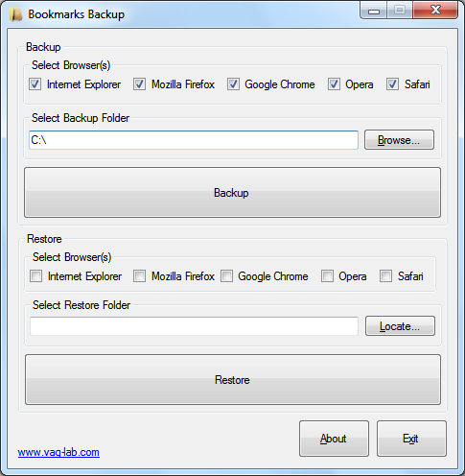Start the large Backup button
The image size is (465, 476).
232,193
